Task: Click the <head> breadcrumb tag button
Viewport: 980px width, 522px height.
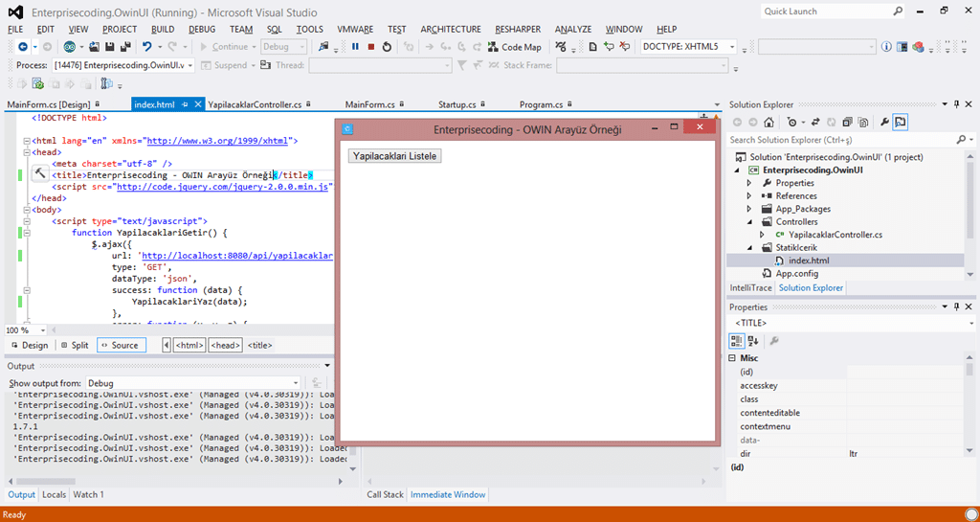Action: tap(226, 345)
